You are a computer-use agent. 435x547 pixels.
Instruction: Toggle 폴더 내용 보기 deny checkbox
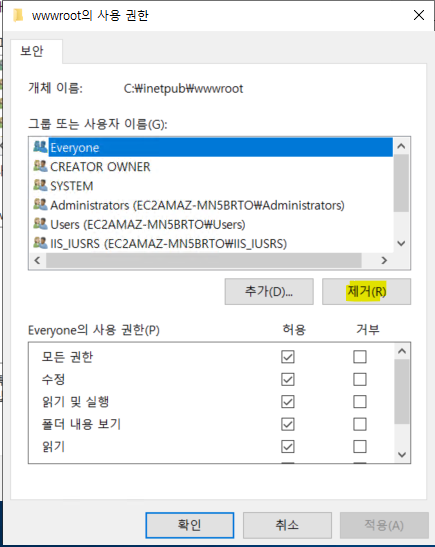360,424
